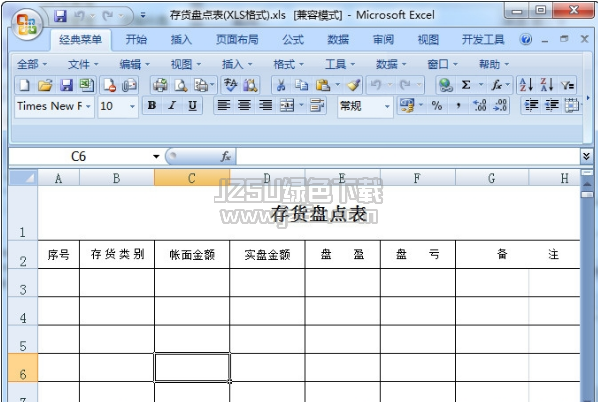Expand the formula bar chevron
The image size is (598, 402).
(x=586, y=156)
